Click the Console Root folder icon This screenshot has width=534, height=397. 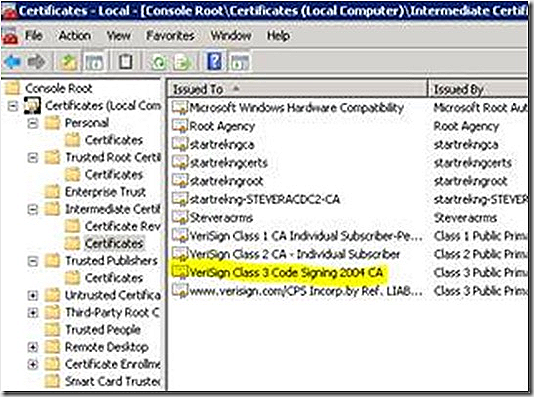coord(13,88)
